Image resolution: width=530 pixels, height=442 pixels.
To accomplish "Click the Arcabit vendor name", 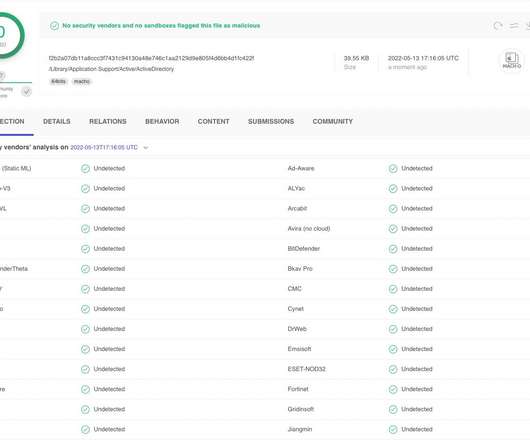I will [x=297, y=208].
